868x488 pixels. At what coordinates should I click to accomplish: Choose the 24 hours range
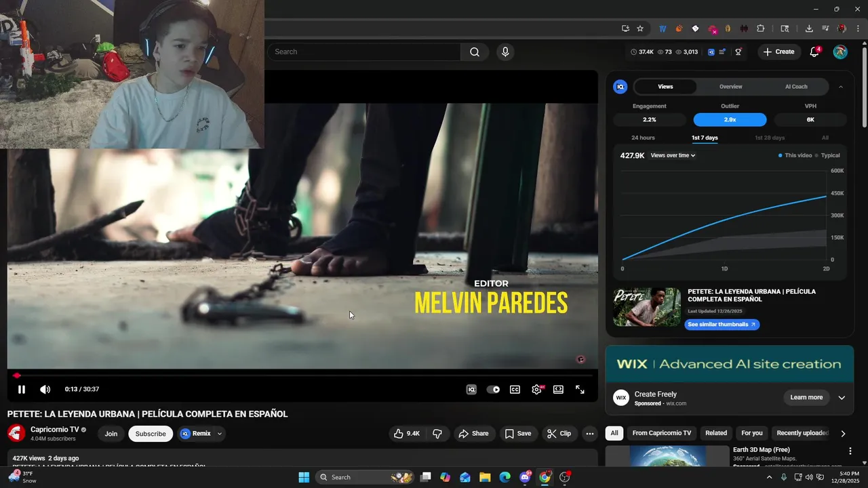click(643, 138)
